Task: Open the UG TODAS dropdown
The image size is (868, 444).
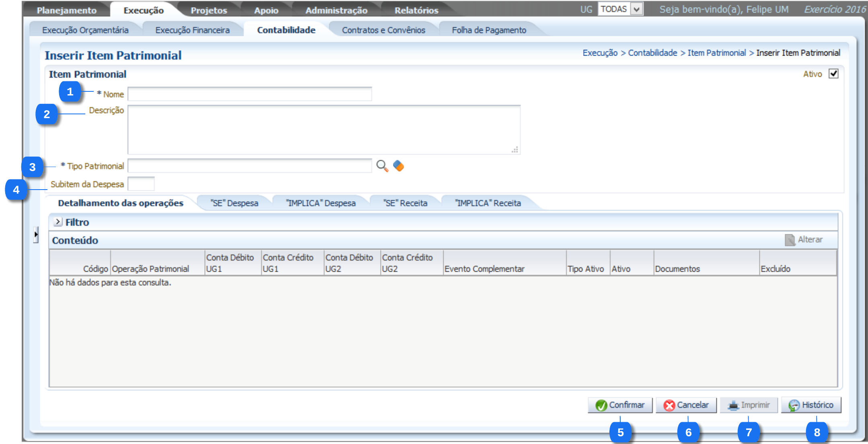Action: tap(636, 9)
